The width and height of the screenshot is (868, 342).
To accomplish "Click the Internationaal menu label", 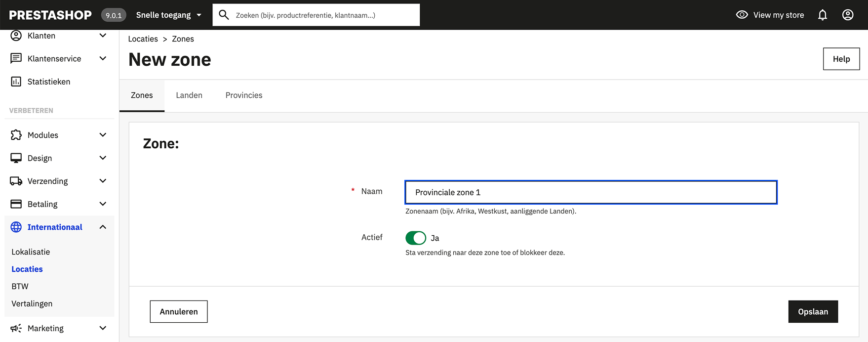I will click(55, 227).
